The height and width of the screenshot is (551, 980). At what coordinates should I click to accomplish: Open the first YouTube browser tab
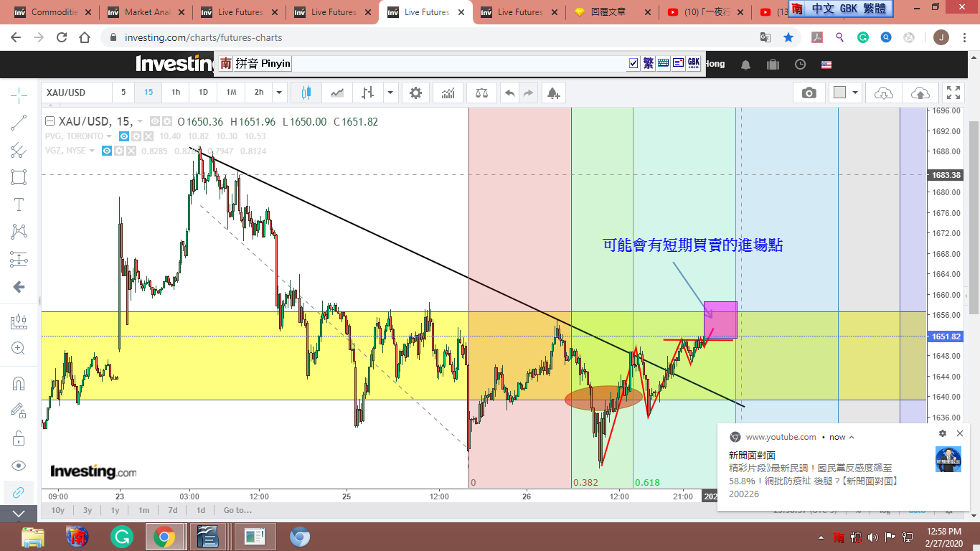pos(705,12)
